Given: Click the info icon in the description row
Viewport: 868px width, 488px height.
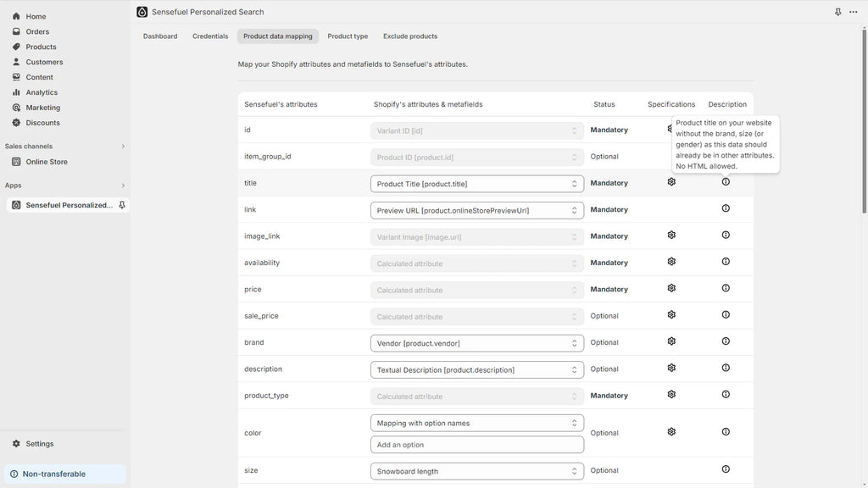Looking at the screenshot, I should (x=726, y=368).
